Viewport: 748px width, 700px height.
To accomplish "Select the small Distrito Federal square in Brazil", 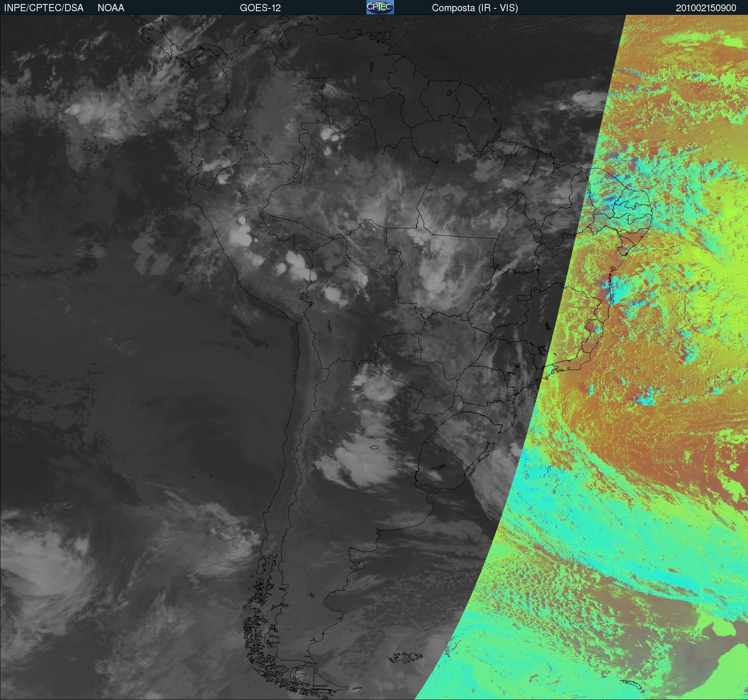I will point(522,298).
